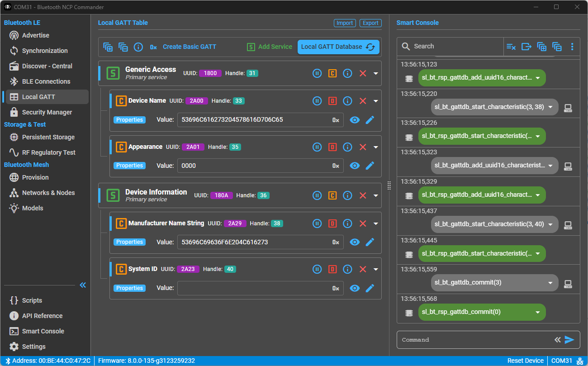Click Create Basic GATT
Image resolution: width=588 pixels, height=366 pixels.
190,47
